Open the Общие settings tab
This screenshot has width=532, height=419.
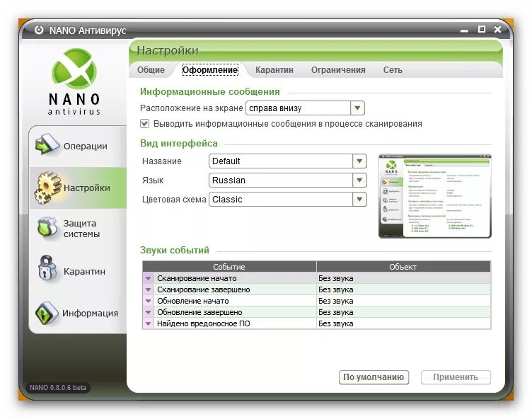pos(151,70)
